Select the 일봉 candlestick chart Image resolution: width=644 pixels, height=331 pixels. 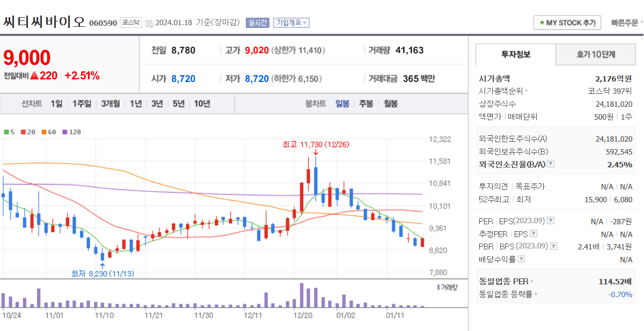click(342, 104)
